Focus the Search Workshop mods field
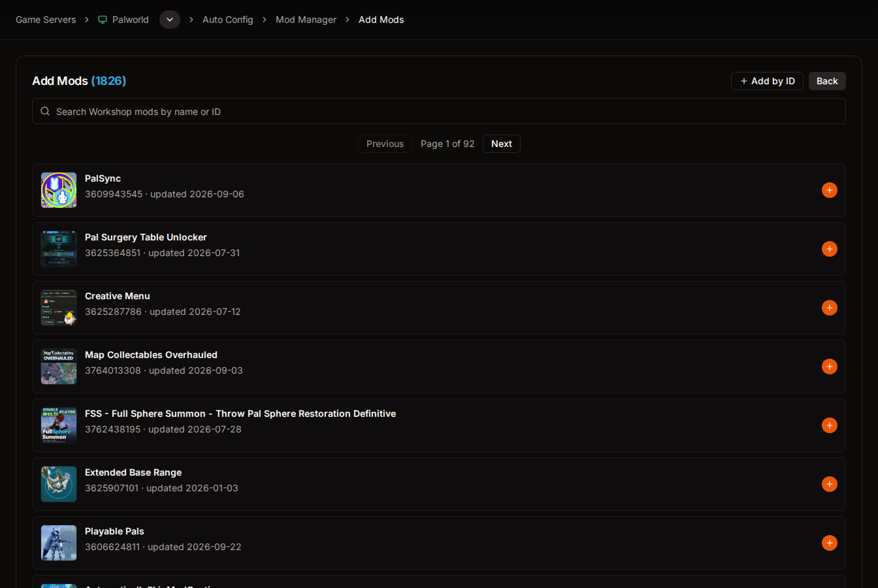 pos(439,111)
